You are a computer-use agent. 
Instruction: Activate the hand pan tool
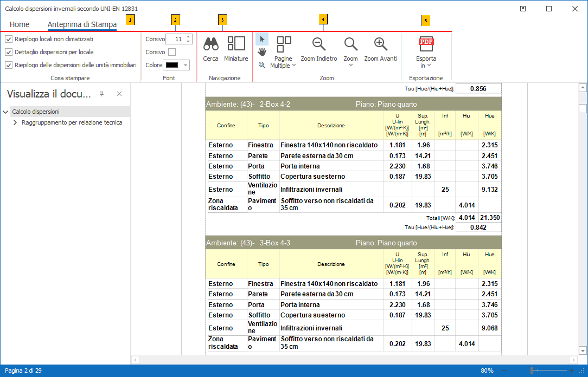tap(262, 52)
